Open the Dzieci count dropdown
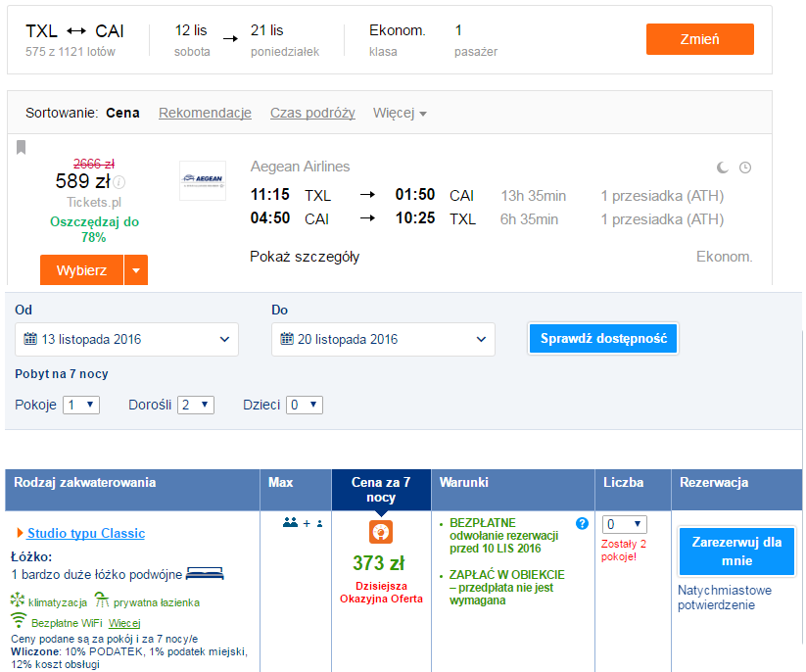 305,405
